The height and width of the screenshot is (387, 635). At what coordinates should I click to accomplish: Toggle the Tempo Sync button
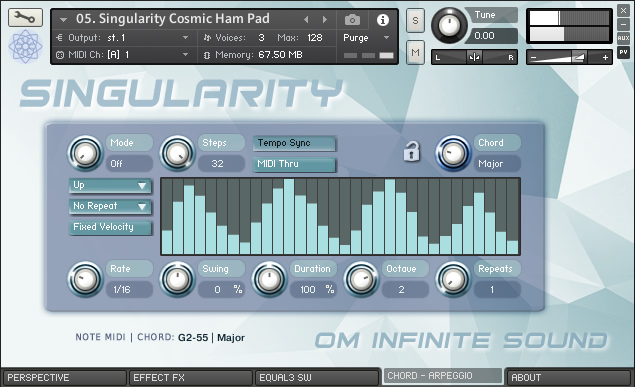click(294, 143)
